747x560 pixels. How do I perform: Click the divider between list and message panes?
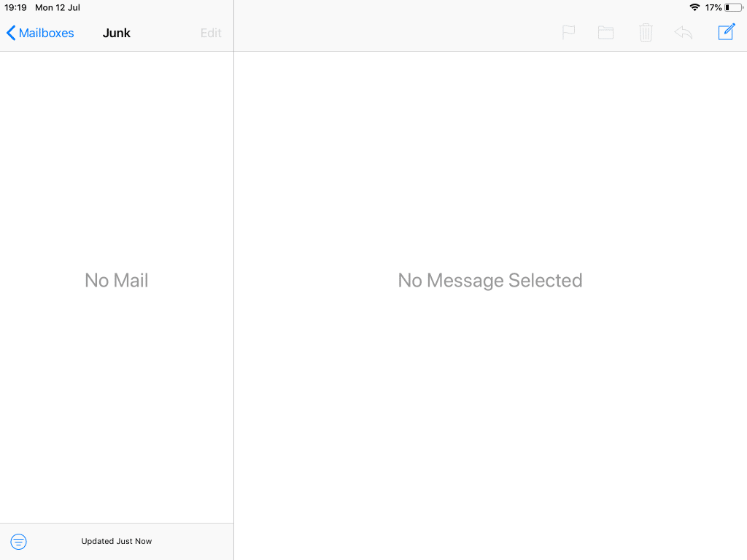[233, 292]
